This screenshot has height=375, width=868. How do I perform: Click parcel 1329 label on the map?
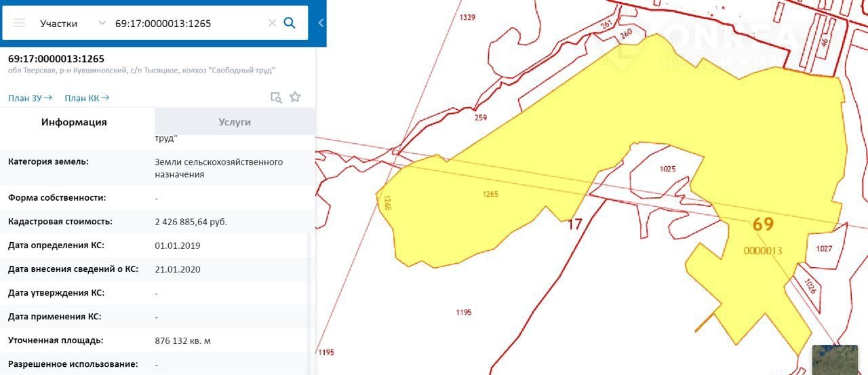467,17
